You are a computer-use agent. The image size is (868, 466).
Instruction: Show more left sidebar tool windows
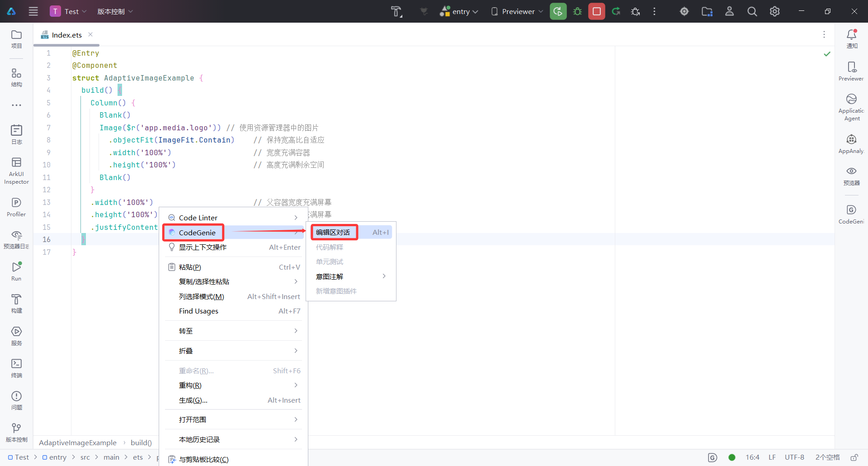(x=17, y=105)
